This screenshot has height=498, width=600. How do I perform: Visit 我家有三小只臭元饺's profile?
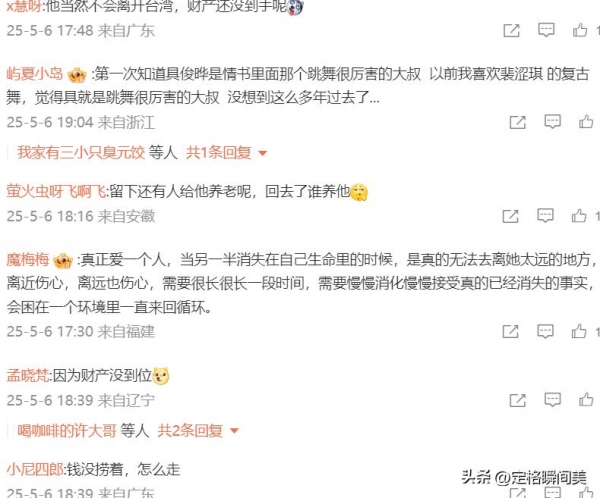(x=81, y=153)
